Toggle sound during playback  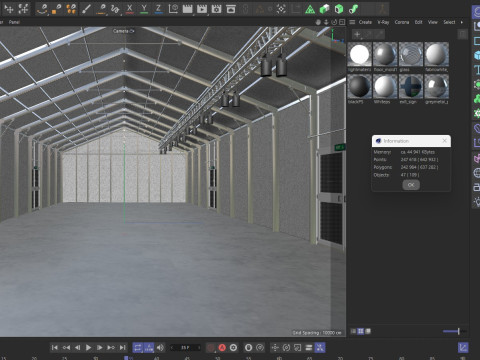click(160, 348)
